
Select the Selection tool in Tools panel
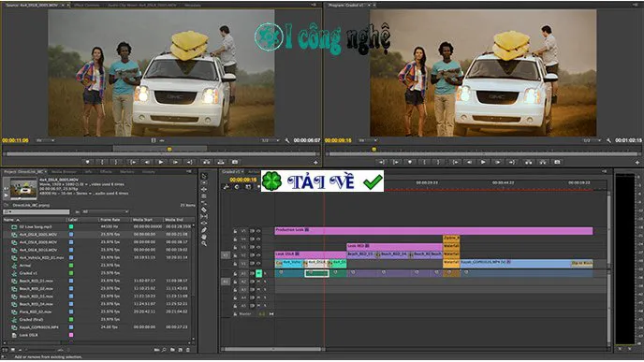204,176
